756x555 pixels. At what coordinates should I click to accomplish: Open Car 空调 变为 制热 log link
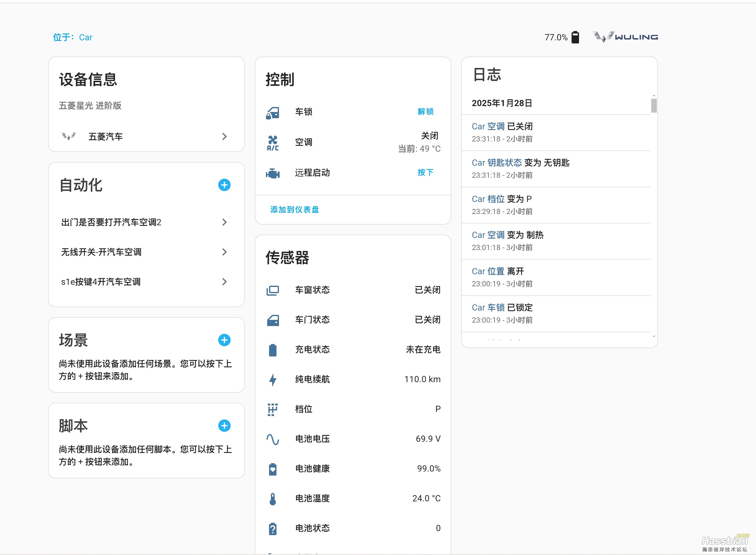point(488,235)
